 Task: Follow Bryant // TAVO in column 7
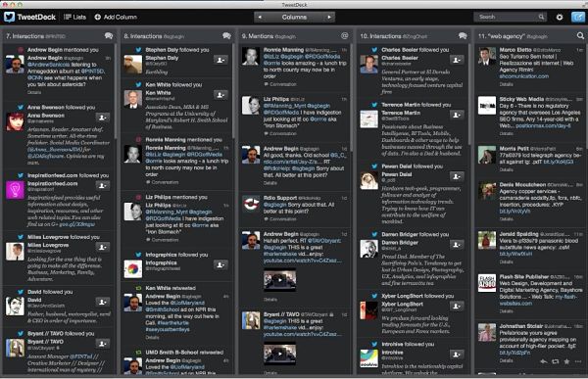(x=102, y=344)
